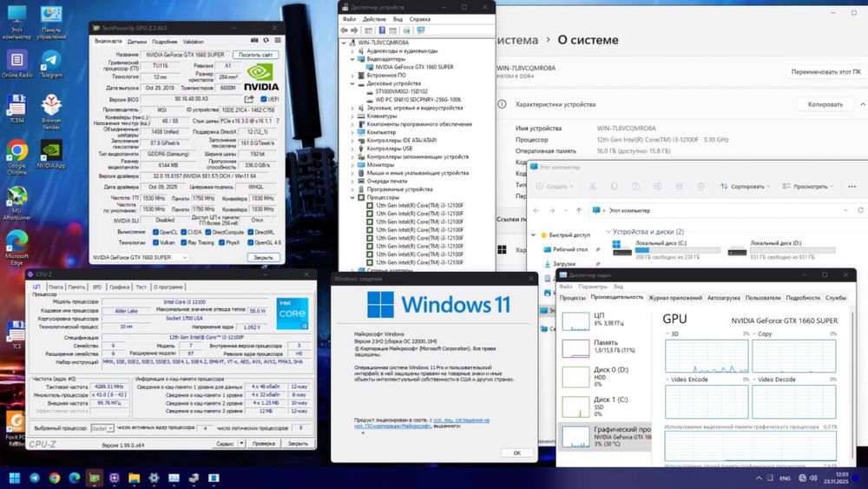Open CPU-Z purple icon on taskbar

coord(114,478)
